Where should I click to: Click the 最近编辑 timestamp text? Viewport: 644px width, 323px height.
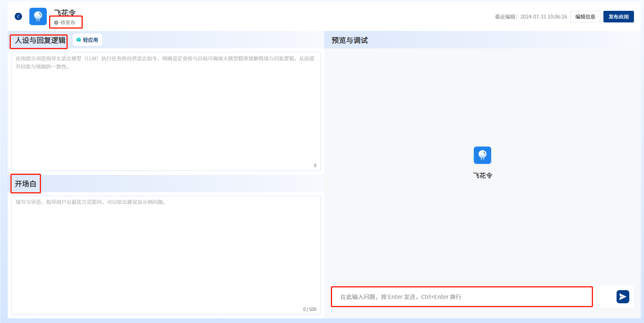click(x=531, y=17)
